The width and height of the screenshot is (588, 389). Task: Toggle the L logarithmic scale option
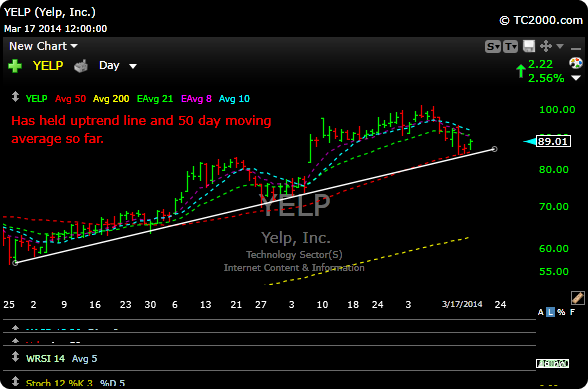click(x=550, y=312)
